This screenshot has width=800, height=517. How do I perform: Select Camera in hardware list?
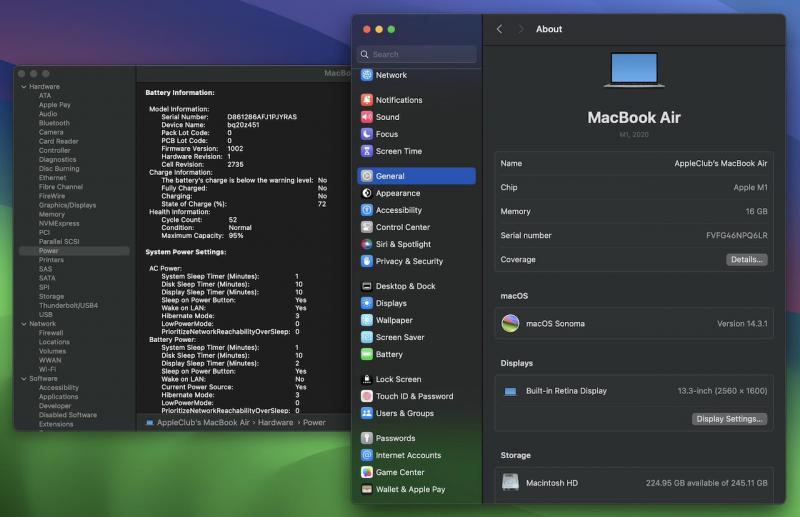51,132
